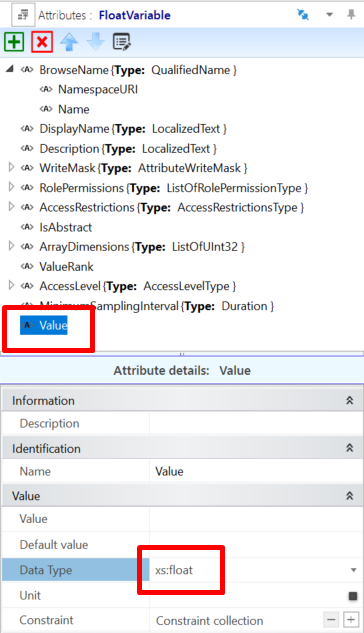Screen dimensions: 364x633
Task: Click the A icon beside DisplayName
Action: coord(27,129)
